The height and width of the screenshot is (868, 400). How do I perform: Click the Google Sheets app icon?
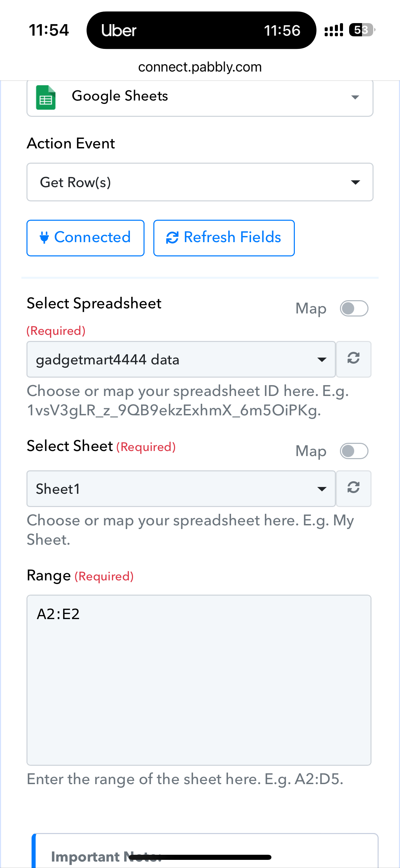(46, 97)
